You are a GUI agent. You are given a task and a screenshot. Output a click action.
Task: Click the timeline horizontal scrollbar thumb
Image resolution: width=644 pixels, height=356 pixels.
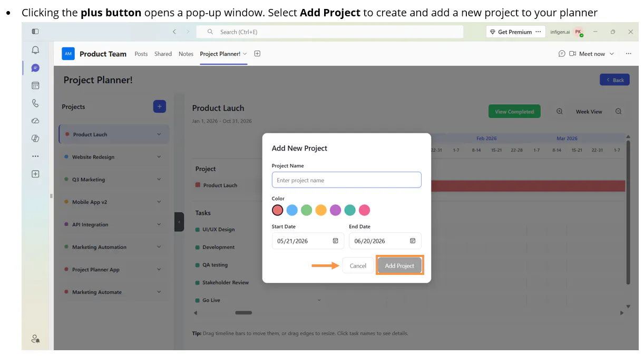pos(243,313)
